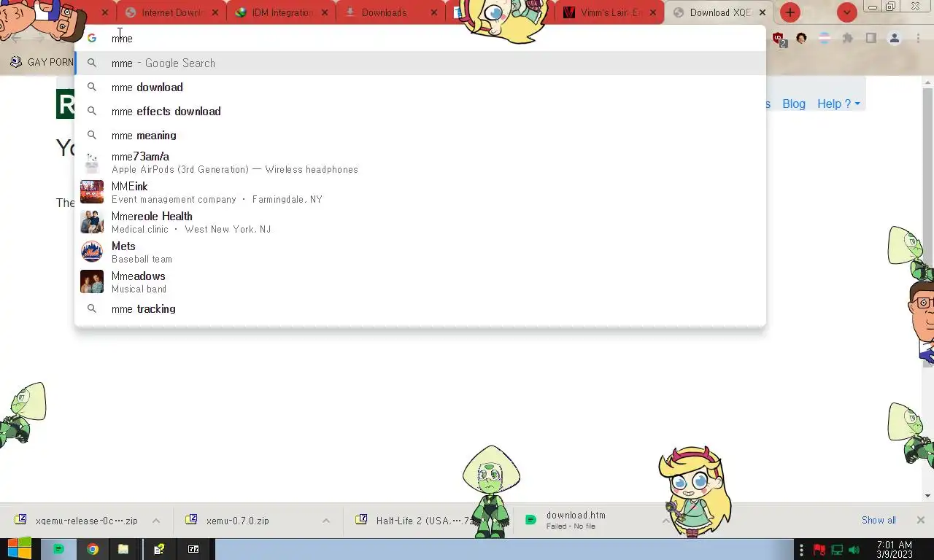Viewport: 934px width, 560px height.
Task: Click the page scrollbar down arrow
Action: click(928, 496)
